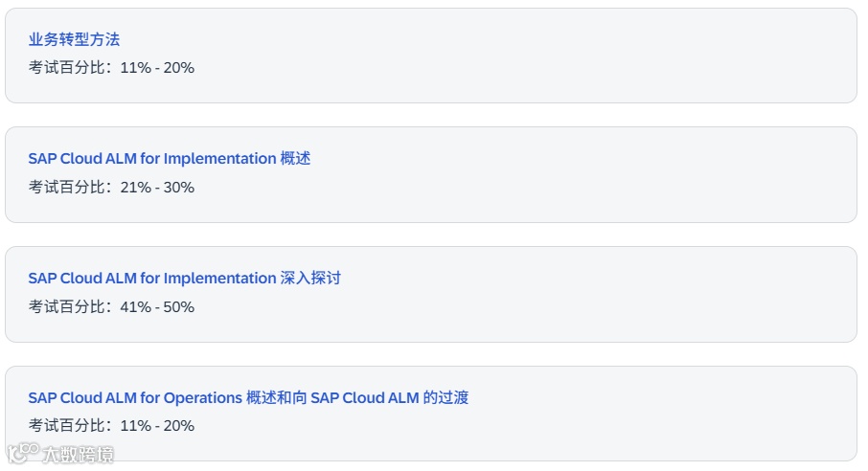Select the 考试百分比 41% - 50% text
The height and width of the screenshot is (471, 868).
point(111,306)
